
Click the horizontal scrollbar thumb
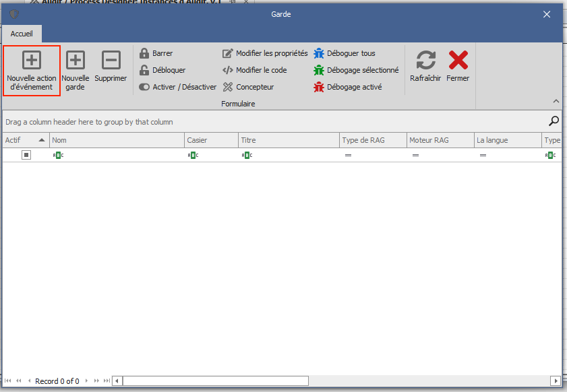pyautogui.click(x=216, y=381)
